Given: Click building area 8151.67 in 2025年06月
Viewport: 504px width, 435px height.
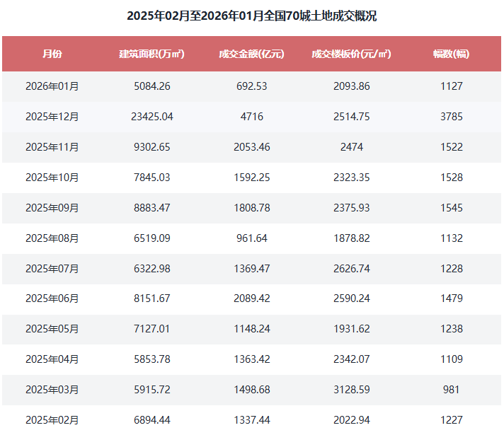Looking at the screenshot, I should [x=151, y=298].
